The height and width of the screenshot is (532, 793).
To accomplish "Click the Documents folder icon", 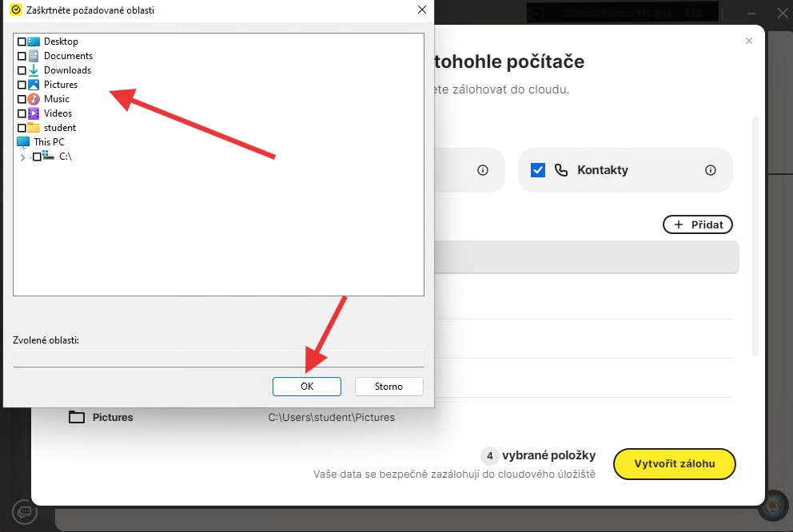I will click(x=34, y=56).
